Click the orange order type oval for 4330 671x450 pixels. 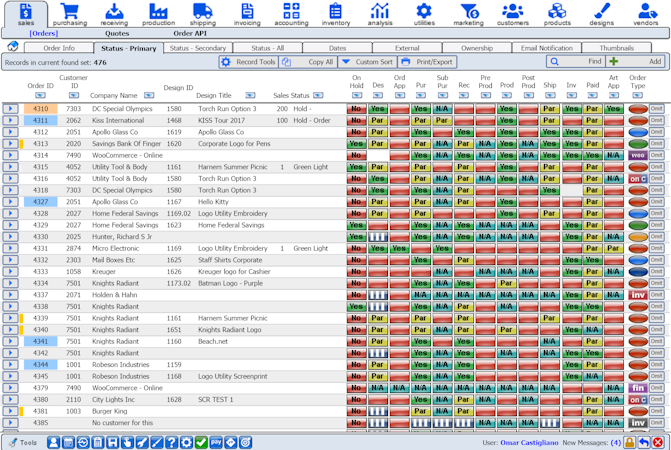pyautogui.click(x=638, y=237)
